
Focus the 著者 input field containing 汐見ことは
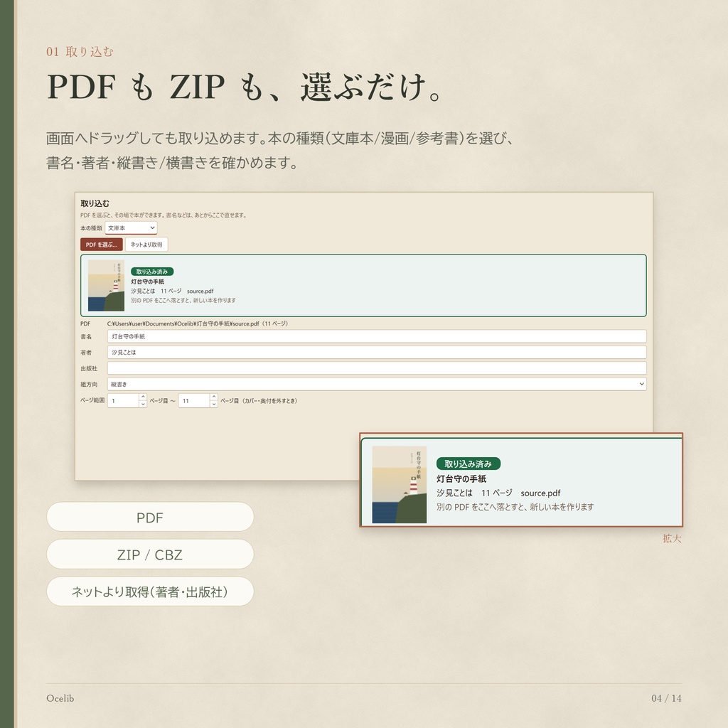pos(377,352)
